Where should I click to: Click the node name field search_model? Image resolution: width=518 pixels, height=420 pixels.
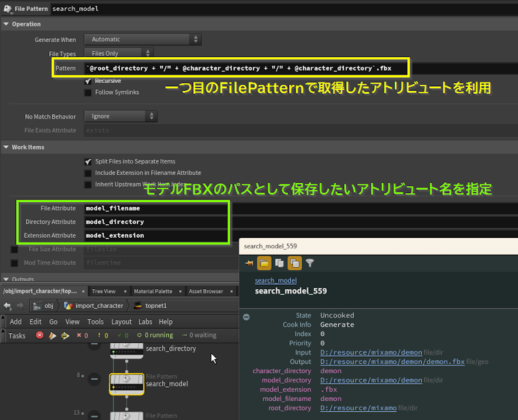284,8
